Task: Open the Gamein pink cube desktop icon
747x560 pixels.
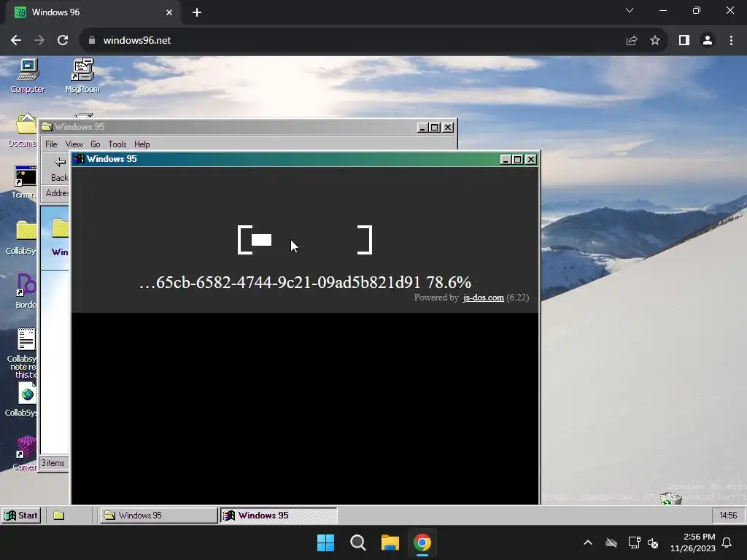Action: (26, 454)
